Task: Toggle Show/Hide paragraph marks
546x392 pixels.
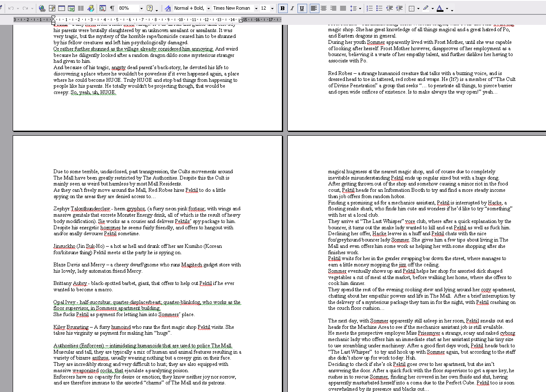Action: (x=112, y=8)
